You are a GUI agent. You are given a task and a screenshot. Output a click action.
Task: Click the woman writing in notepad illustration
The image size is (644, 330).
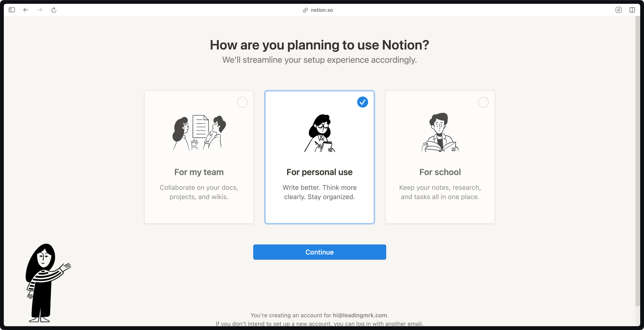320,133
